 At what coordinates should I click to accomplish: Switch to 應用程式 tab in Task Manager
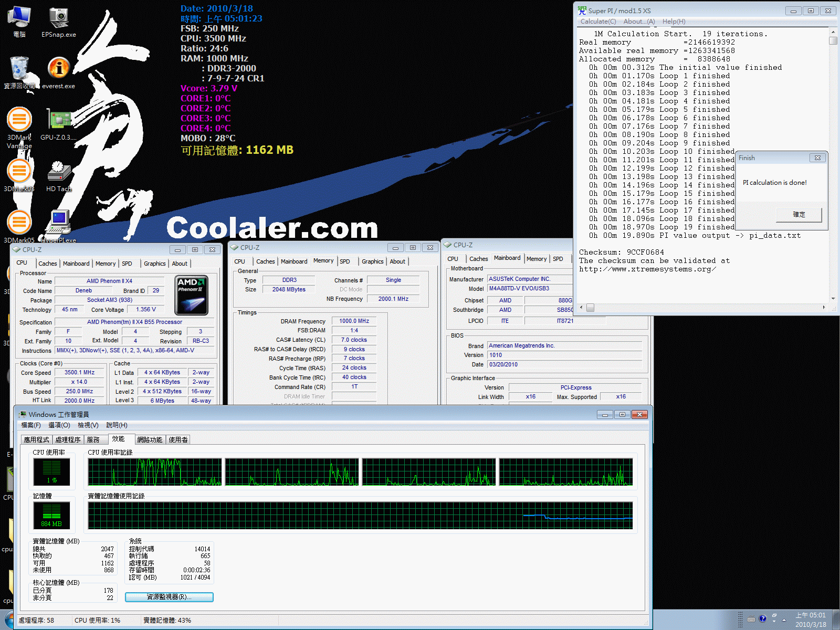[36, 440]
